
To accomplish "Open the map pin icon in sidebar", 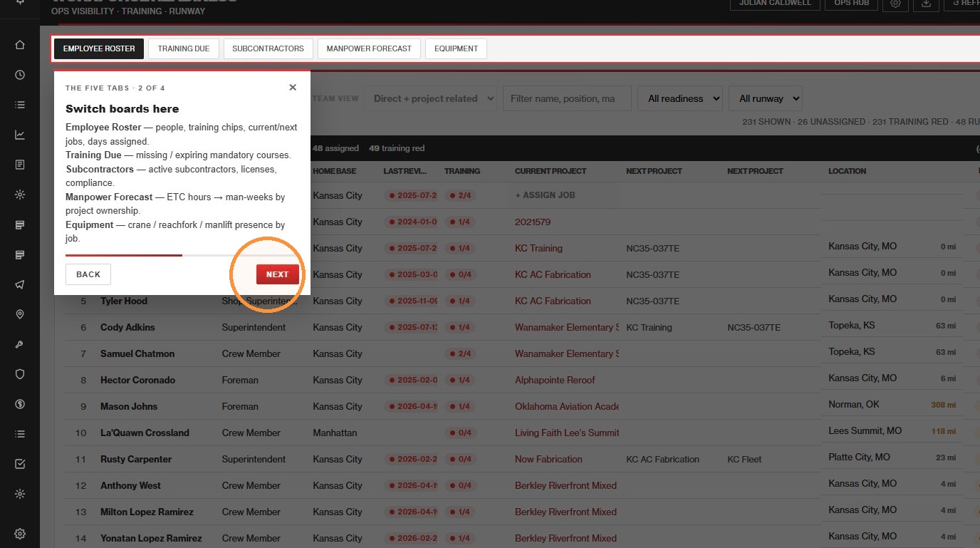I will click(x=20, y=314).
